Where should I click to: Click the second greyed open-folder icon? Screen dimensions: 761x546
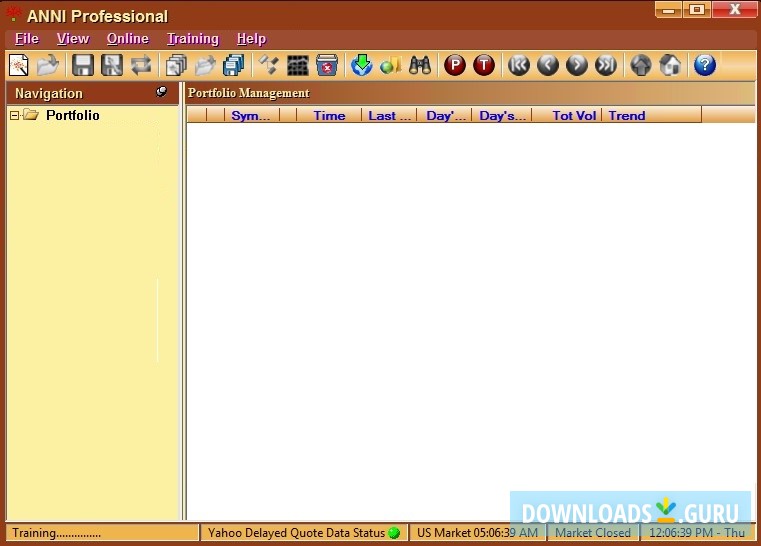pyautogui.click(x=205, y=66)
